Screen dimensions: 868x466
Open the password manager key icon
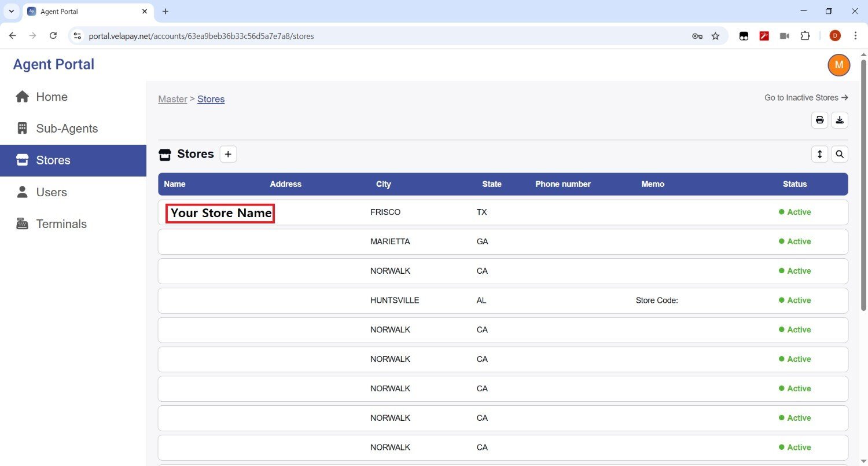pos(697,36)
